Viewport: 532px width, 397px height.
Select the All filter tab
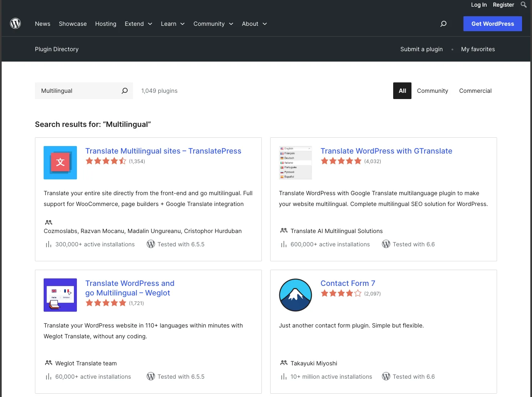coord(402,91)
